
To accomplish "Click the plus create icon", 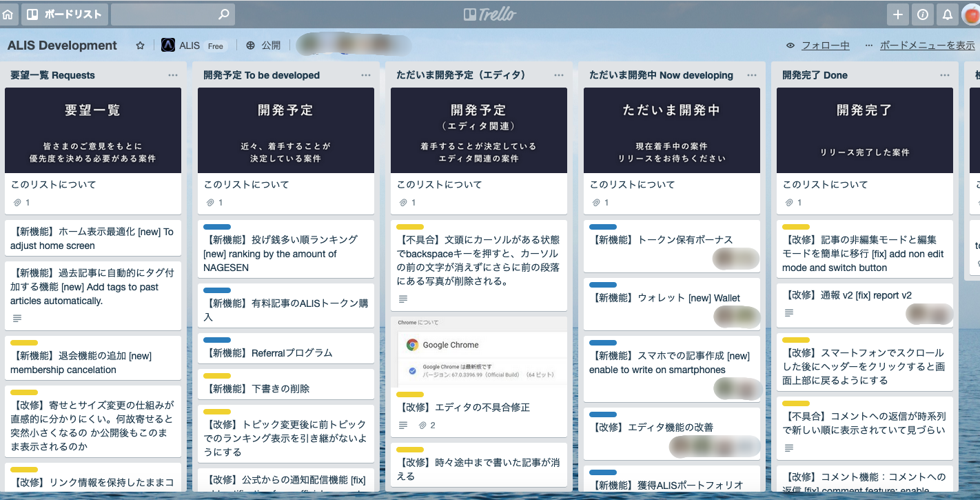I will 897,14.
